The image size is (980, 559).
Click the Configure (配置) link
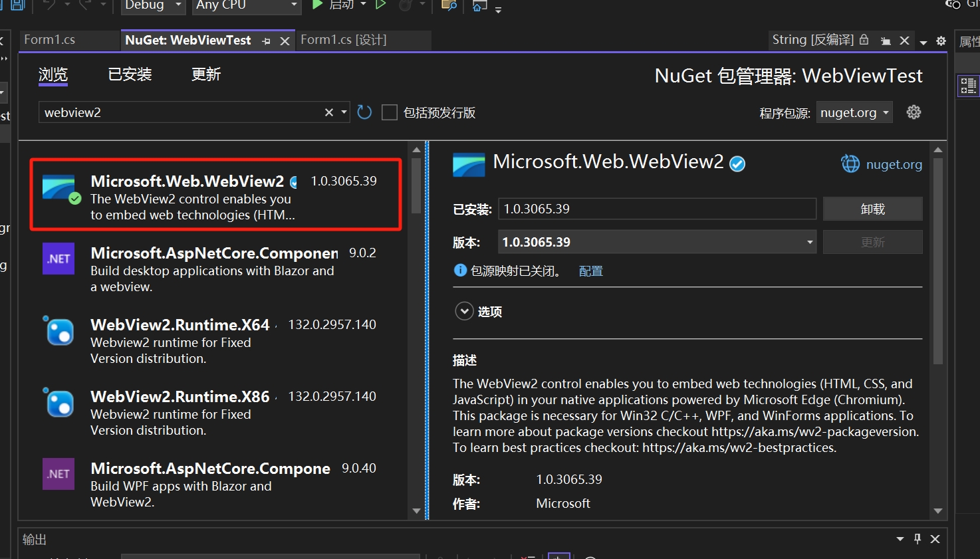pyautogui.click(x=591, y=271)
